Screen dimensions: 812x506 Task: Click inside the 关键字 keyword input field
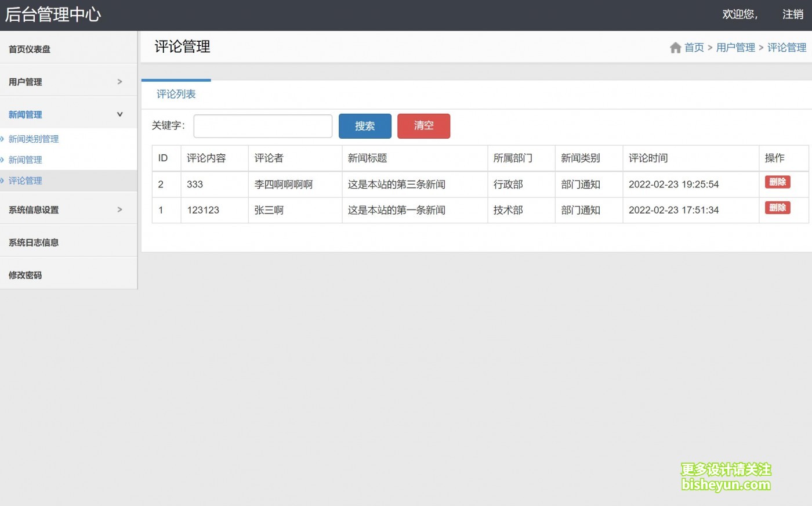262,126
